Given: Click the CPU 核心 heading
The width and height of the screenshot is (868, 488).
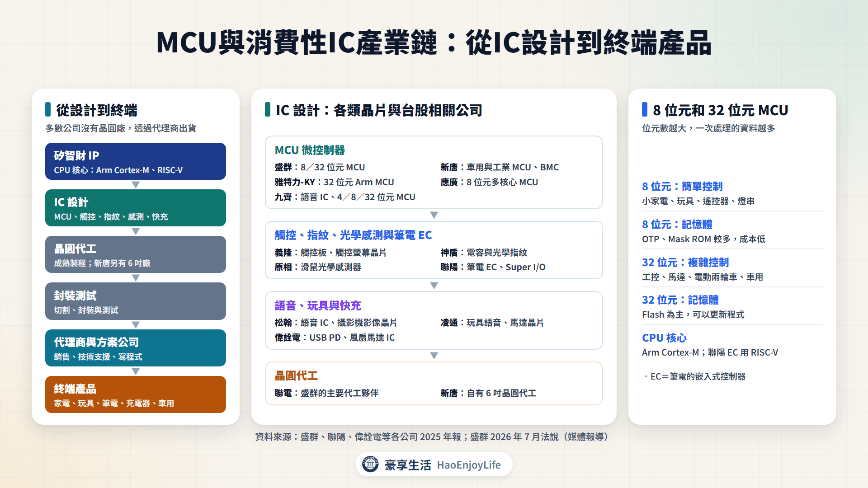Looking at the screenshot, I should click(x=664, y=338).
